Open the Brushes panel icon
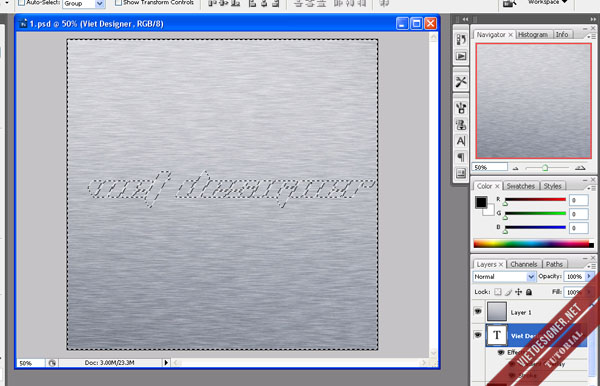Image resolution: width=600 pixels, height=386 pixels. [461, 108]
